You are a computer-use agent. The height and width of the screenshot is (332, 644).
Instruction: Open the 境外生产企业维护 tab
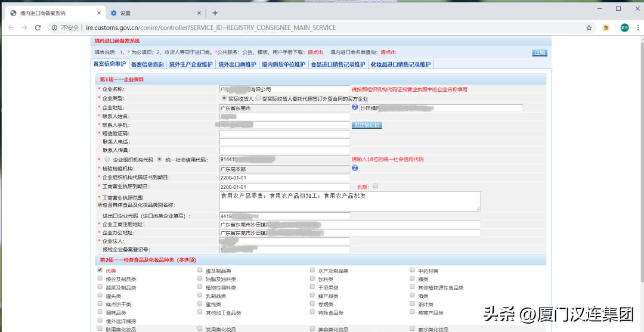(x=191, y=64)
